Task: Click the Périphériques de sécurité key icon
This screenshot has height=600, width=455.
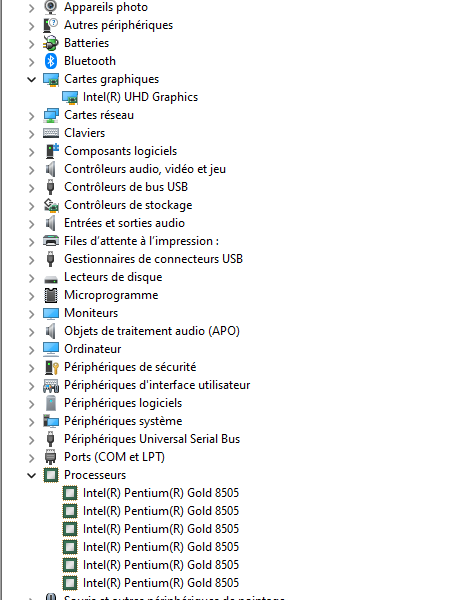Action: [51, 367]
